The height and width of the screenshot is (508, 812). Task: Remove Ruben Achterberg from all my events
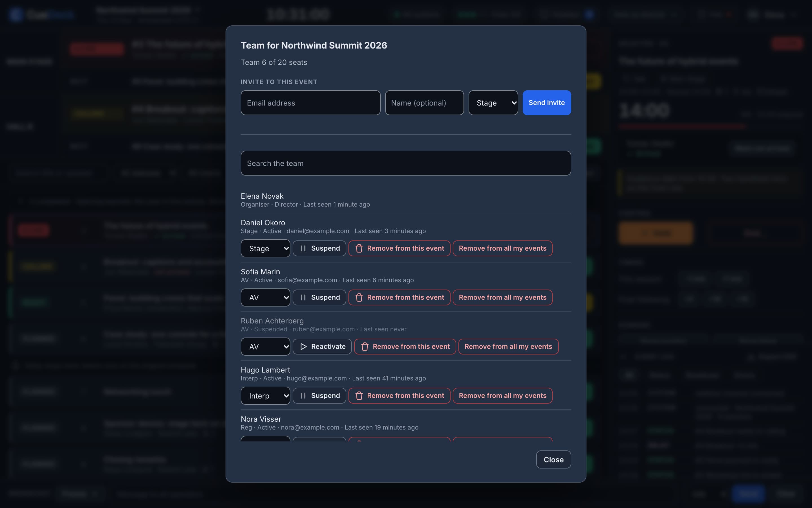508,346
